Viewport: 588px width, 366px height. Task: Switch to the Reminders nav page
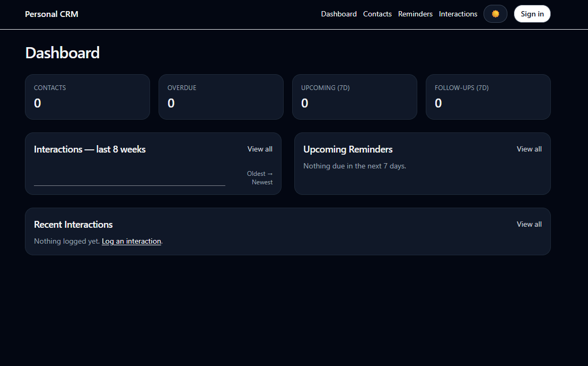[x=415, y=14]
